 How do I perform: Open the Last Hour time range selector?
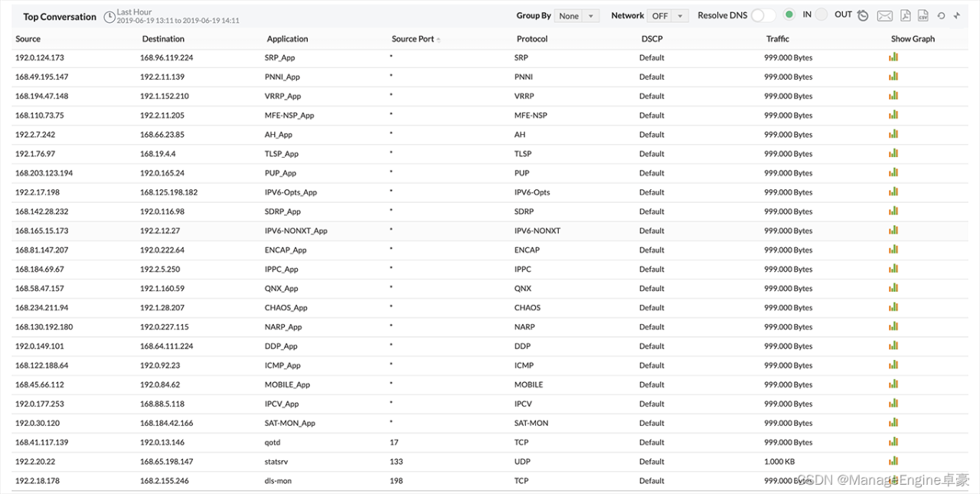[x=178, y=16]
